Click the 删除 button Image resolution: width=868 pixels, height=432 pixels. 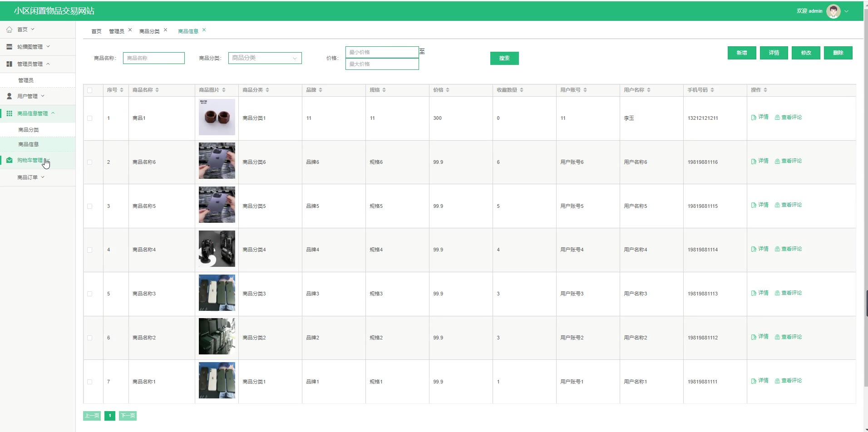tap(838, 53)
